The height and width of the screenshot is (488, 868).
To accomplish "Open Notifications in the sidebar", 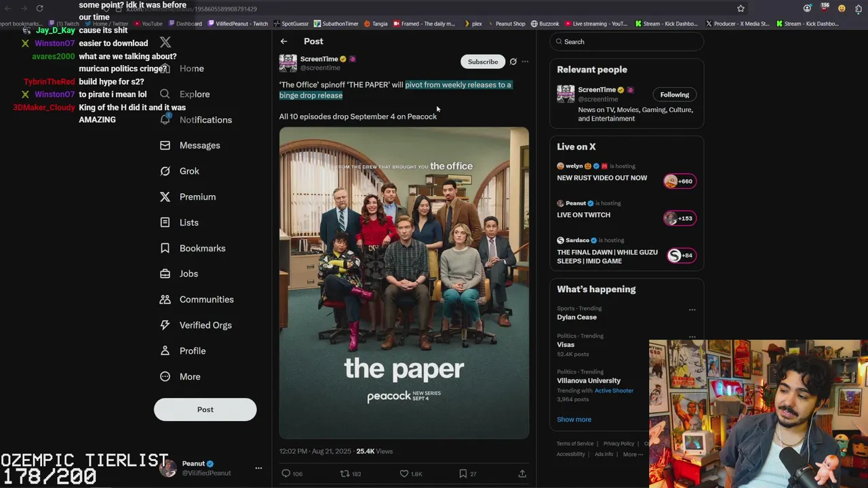I will coord(205,120).
